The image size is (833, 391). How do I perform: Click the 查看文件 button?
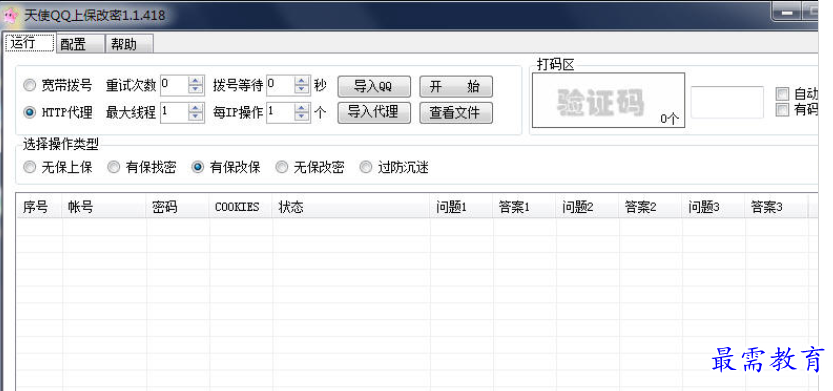456,113
